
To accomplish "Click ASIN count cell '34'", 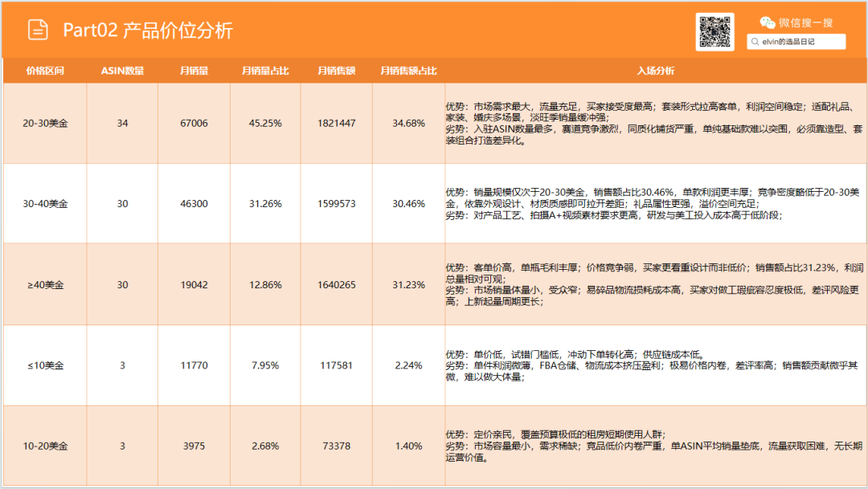I will [122, 124].
